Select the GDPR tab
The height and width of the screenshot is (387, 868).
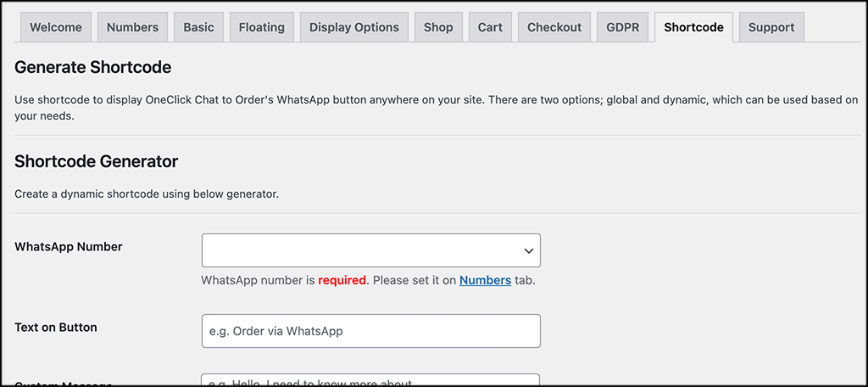[623, 27]
